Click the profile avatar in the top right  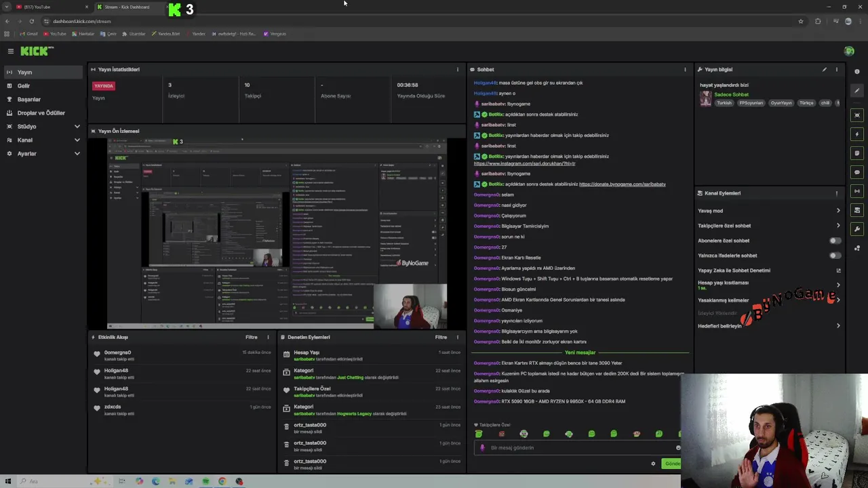pyautogui.click(x=849, y=51)
